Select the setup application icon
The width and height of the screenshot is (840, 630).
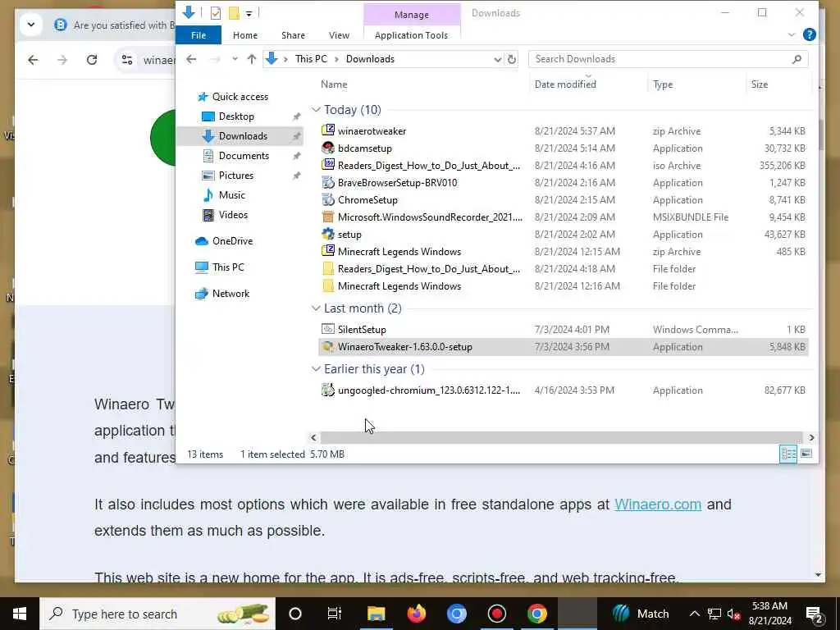tap(328, 234)
